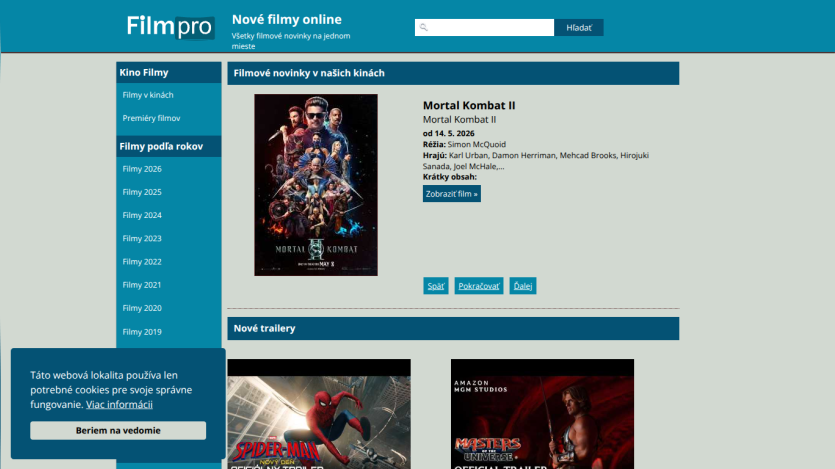Open the Spider-Man trailer thumbnail
835x469 pixels.
pos(319,414)
